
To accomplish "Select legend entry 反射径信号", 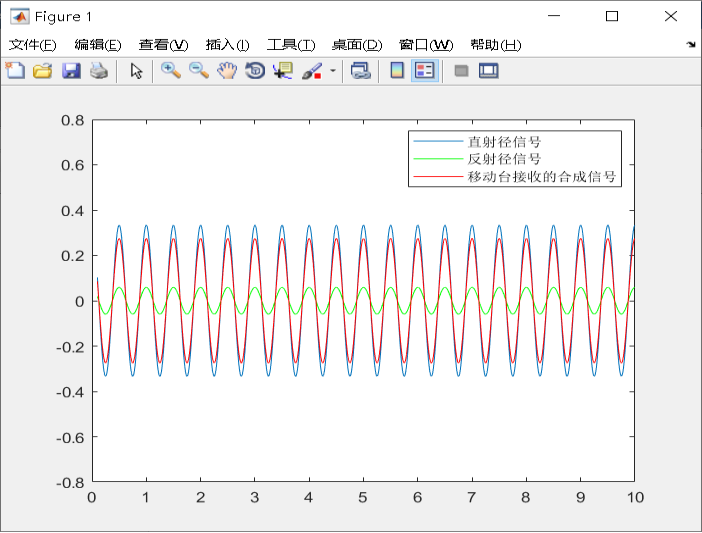I will click(504, 159).
